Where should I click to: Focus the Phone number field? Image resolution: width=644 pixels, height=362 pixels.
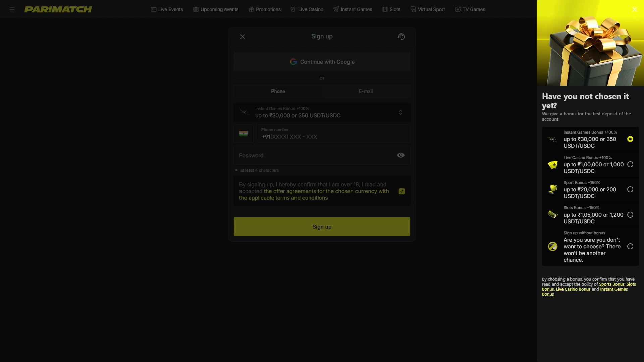coord(333,134)
